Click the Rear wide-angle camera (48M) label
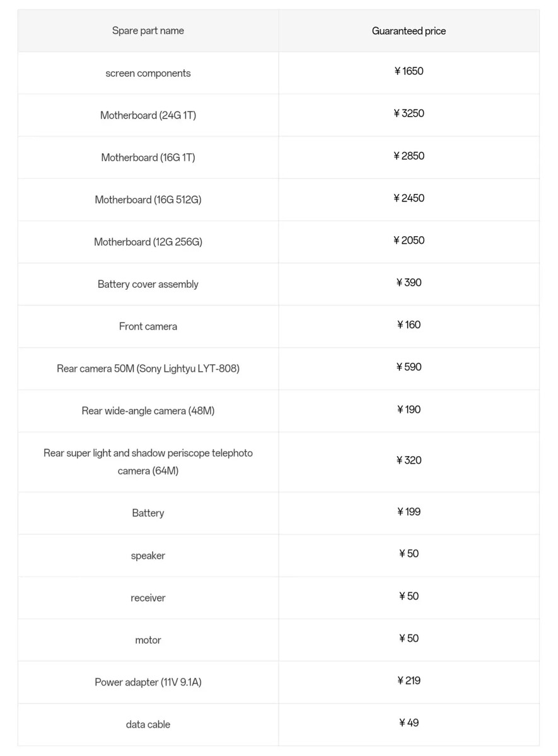558x756 pixels. pos(148,411)
